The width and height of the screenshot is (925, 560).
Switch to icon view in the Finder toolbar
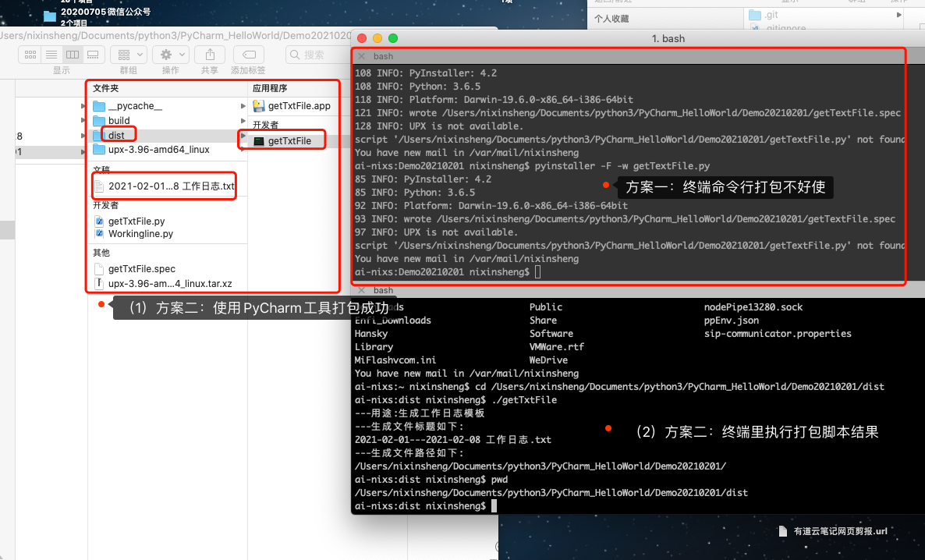(30, 54)
